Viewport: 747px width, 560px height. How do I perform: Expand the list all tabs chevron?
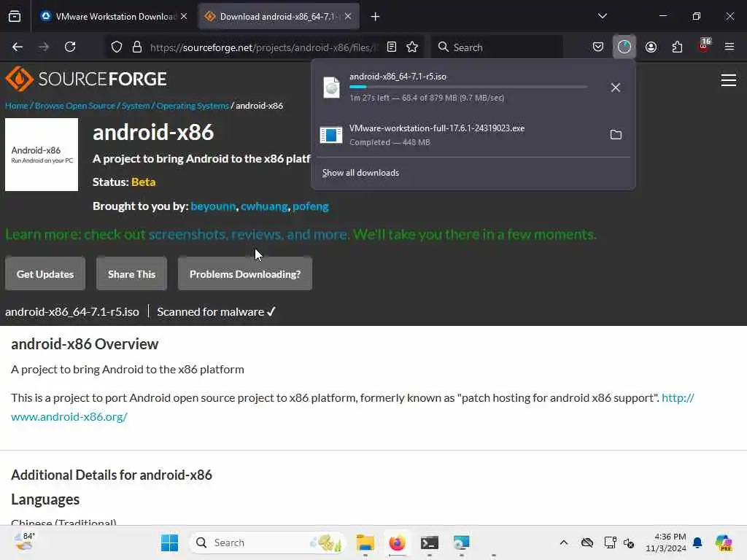click(602, 16)
